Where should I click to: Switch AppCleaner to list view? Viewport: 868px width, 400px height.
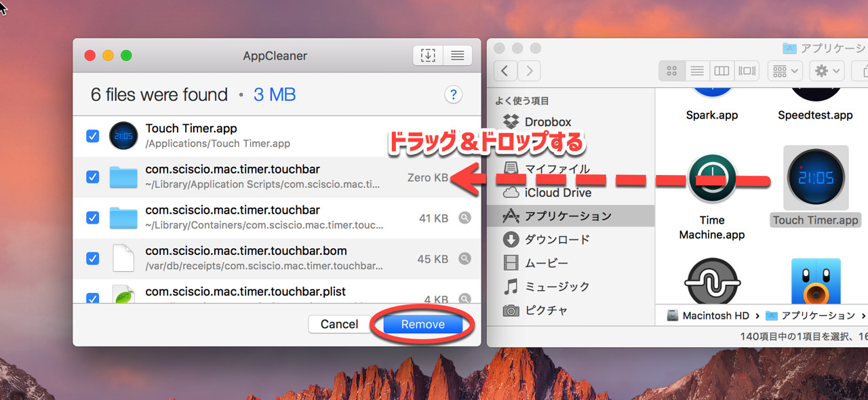(458, 56)
